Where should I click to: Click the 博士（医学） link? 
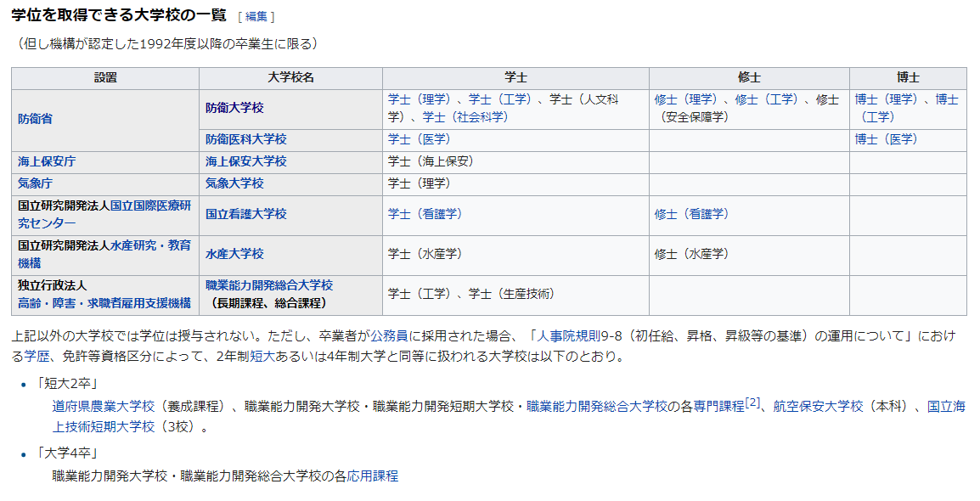[886, 139]
